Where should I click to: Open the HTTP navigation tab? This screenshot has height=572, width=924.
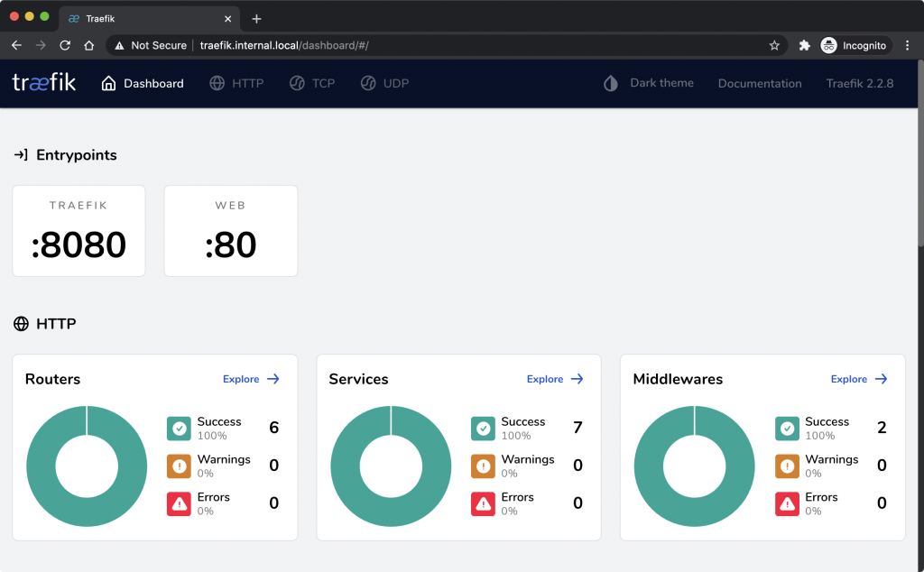[x=236, y=83]
